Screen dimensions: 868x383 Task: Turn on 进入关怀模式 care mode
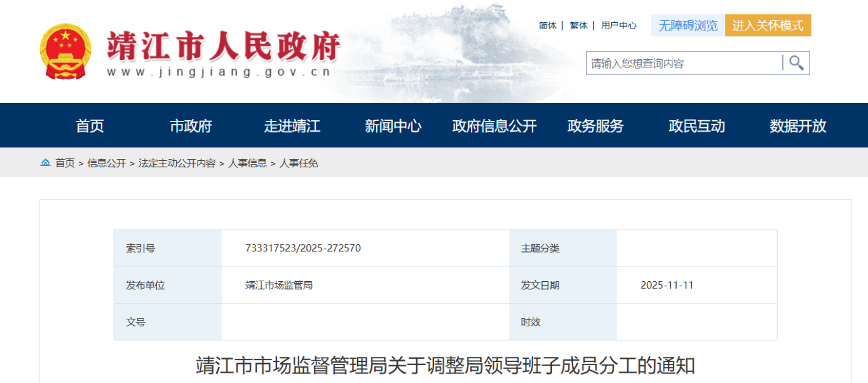click(x=768, y=25)
